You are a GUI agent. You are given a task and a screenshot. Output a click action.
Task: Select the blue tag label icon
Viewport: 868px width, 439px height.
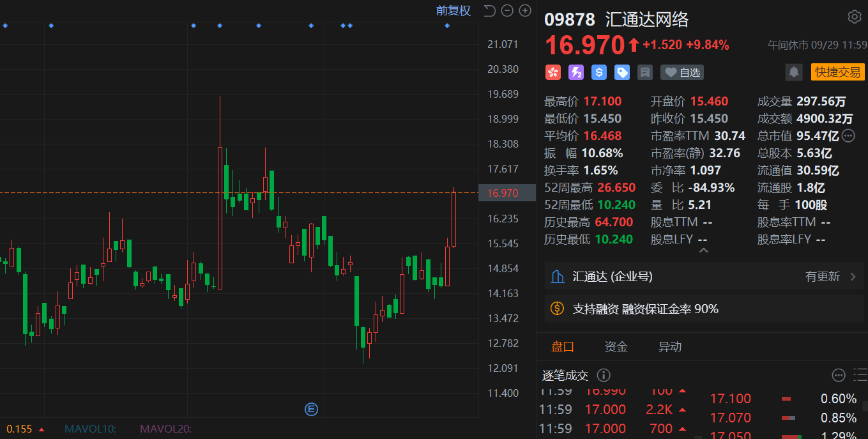[621, 72]
